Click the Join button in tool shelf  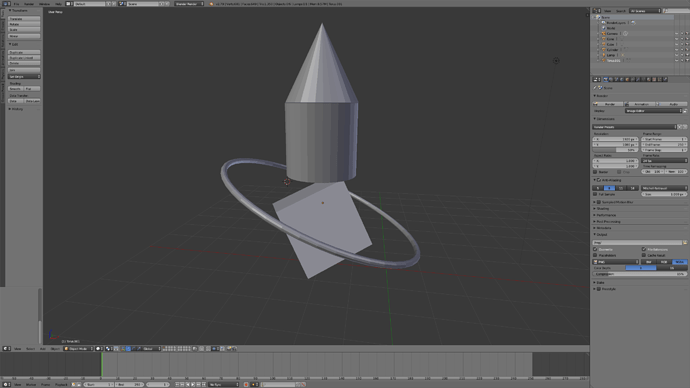click(24, 70)
